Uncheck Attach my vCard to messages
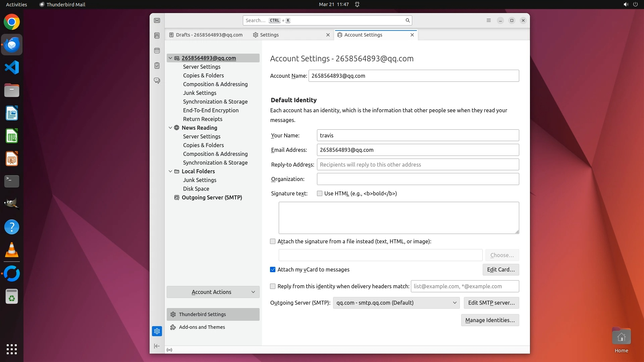The width and height of the screenshot is (644, 362). click(x=273, y=269)
